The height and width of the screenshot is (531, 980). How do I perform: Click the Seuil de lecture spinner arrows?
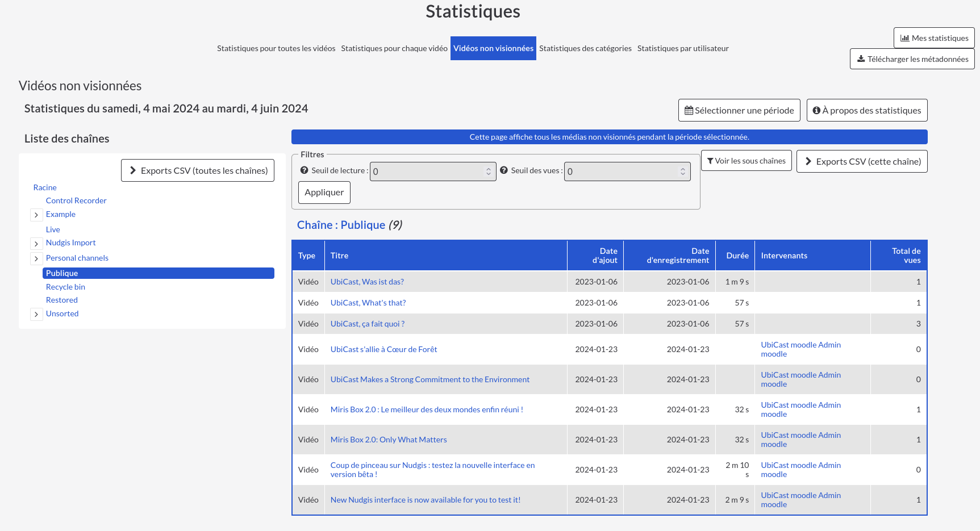pyautogui.click(x=489, y=172)
